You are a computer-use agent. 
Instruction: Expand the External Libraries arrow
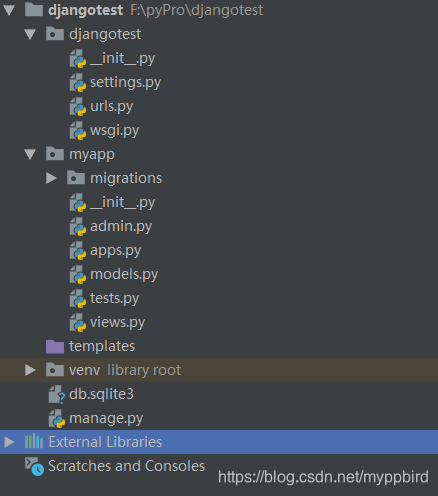9,442
